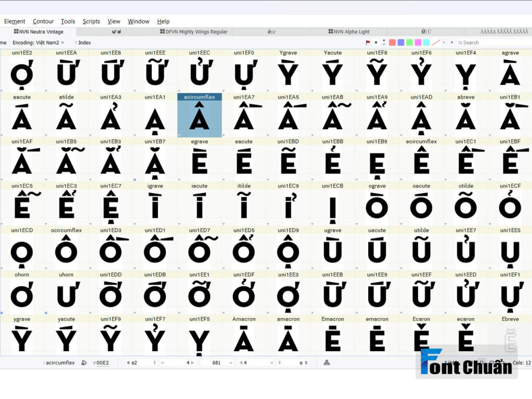Expand the dropdown chevron after a2 class
This screenshot has width=532, height=399.
[x=163, y=363]
